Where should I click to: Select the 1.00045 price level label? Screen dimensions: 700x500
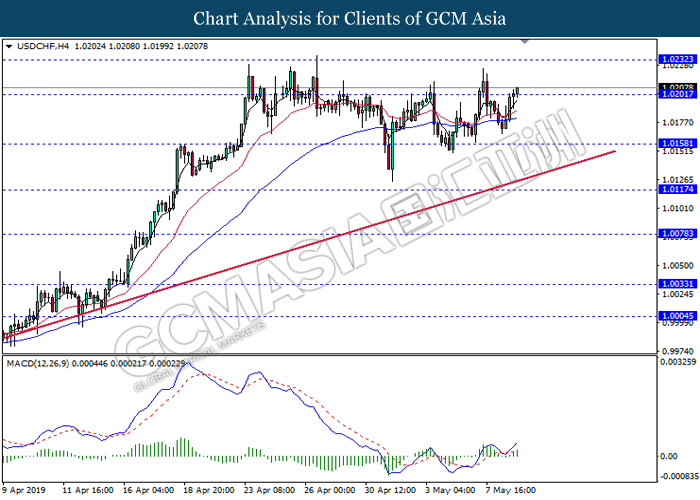[x=677, y=316]
